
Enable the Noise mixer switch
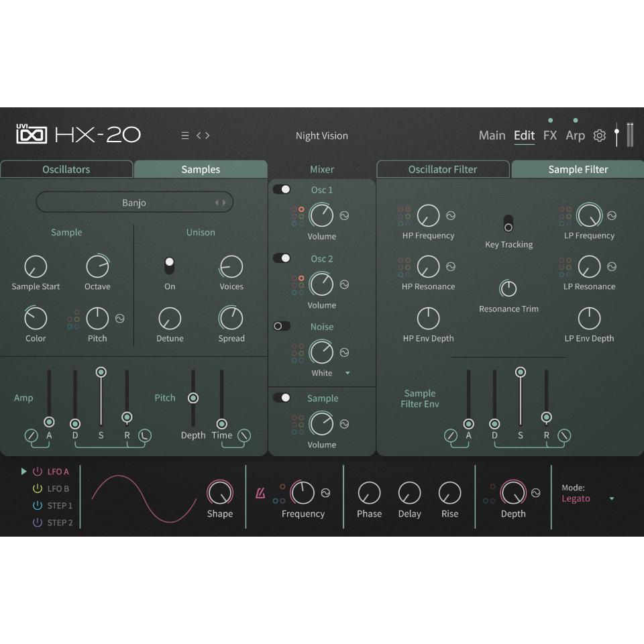282,326
